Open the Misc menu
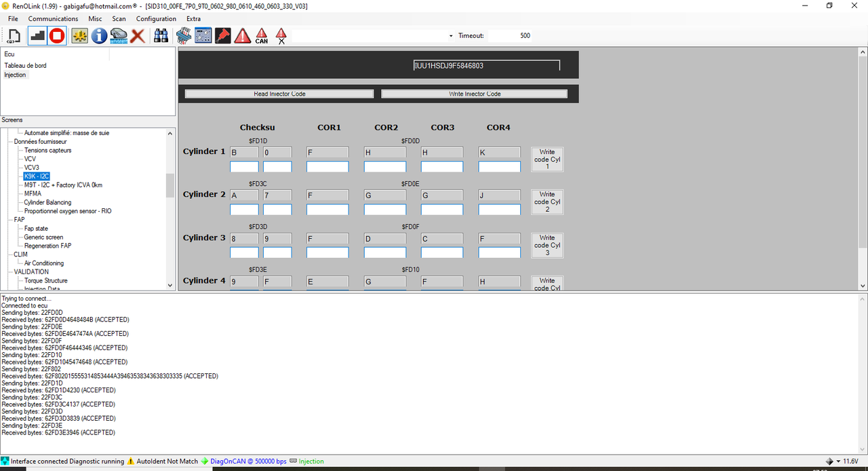This screenshot has width=868, height=471. 95,19
